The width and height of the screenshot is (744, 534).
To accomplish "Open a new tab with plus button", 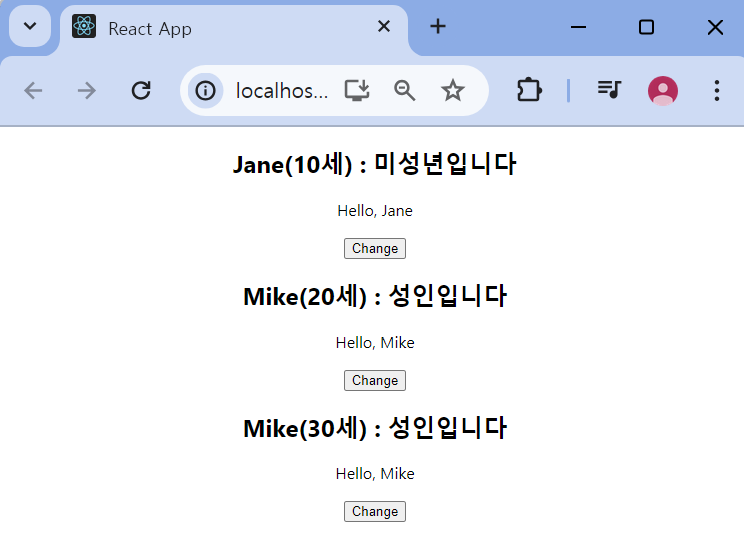I will click(x=437, y=26).
